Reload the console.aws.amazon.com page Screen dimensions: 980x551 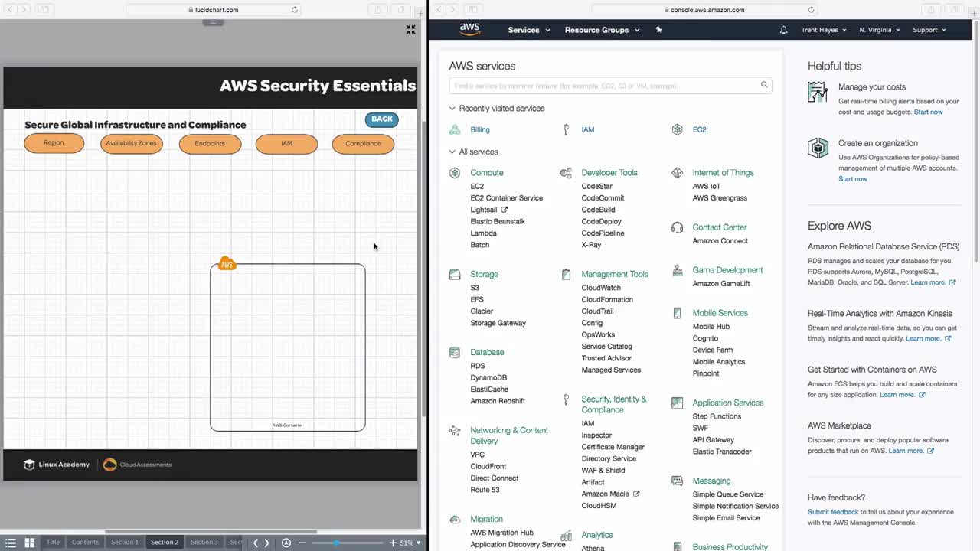point(812,10)
